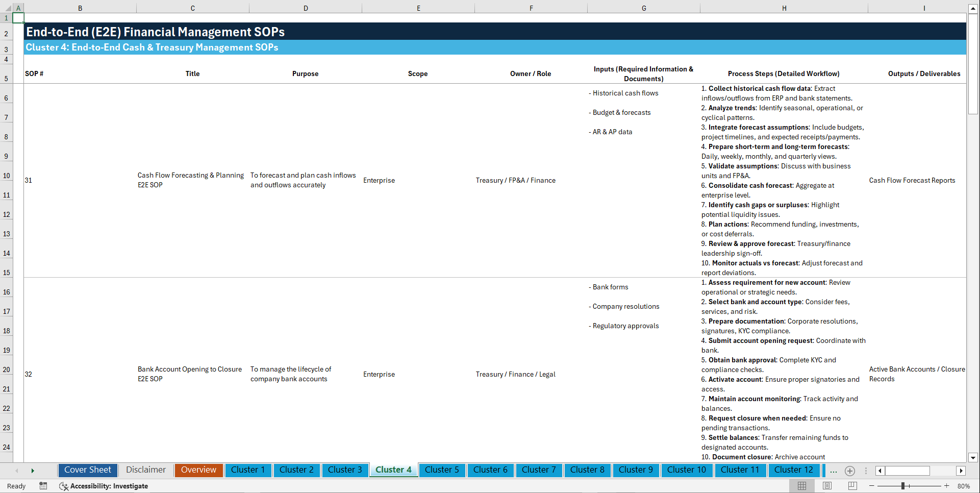The image size is (980, 493).
Task: Zoom in using the plus icon
Action: pyautogui.click(x=947, y=486)
